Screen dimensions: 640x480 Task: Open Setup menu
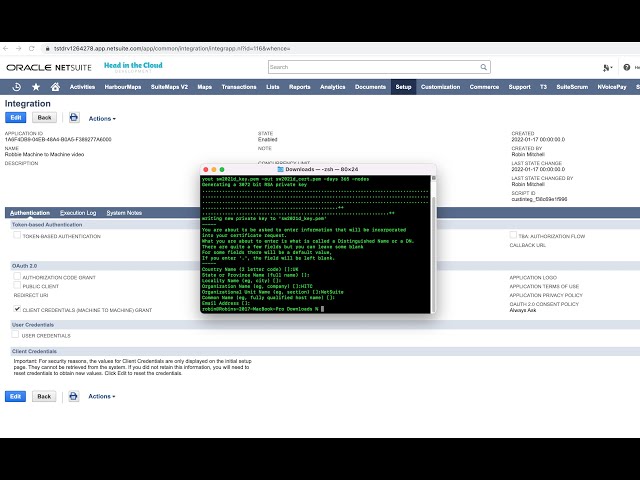pos(403,87)
